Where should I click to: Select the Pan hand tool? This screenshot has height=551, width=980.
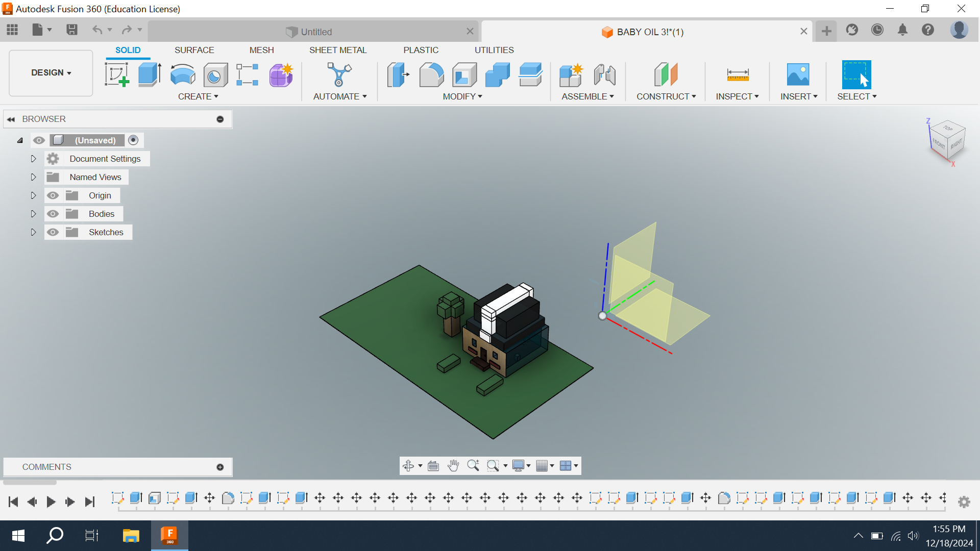[x=453, y=465]
